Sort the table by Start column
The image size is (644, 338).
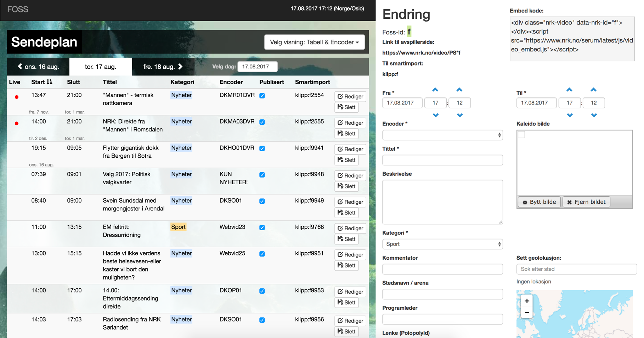point(42,82)
